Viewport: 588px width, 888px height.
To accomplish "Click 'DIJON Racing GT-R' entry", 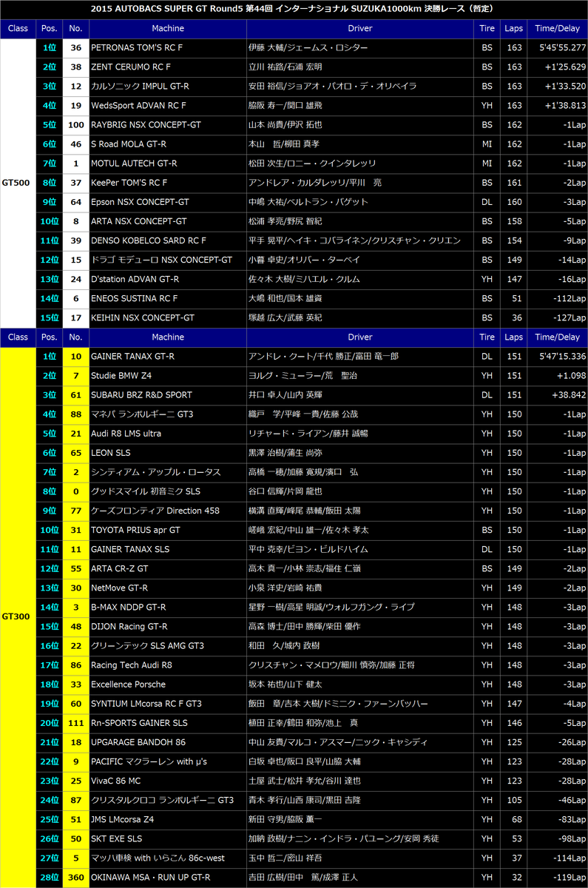I will pos(167,626).
